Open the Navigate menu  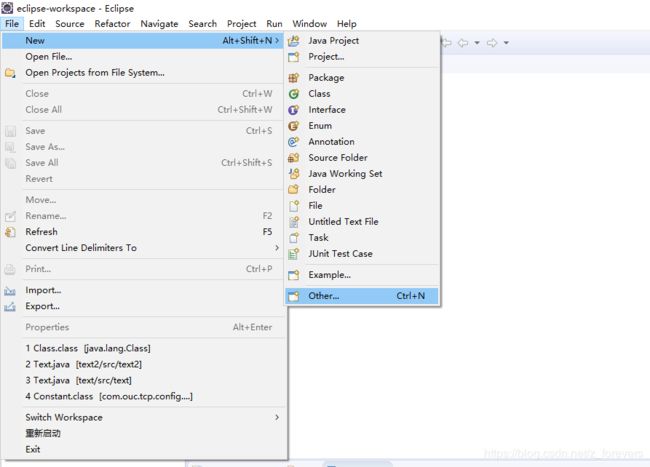(159, 24)
